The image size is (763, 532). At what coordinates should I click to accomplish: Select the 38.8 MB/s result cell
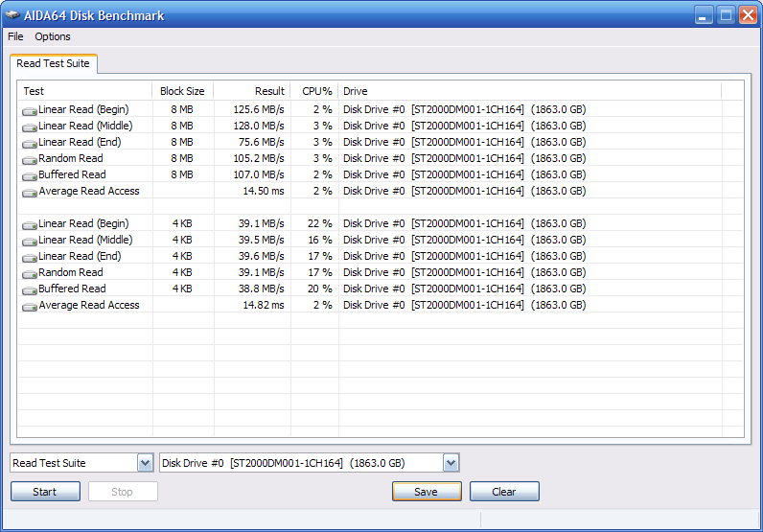point(262,289)
